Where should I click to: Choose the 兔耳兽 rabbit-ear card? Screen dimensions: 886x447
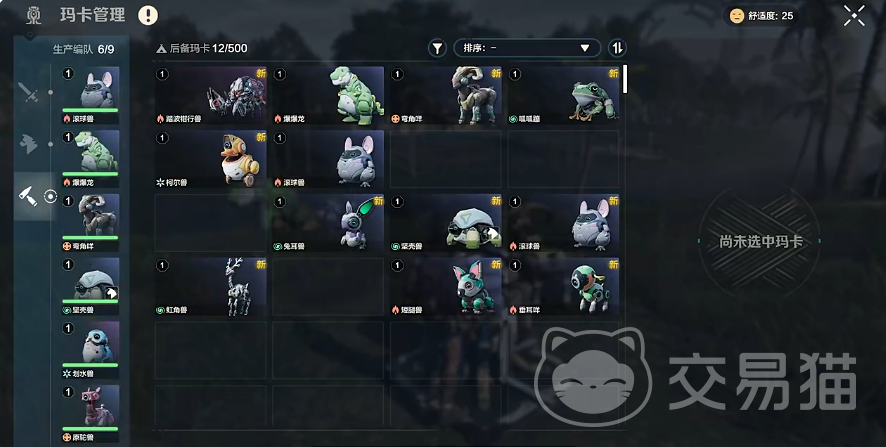pos(328,223)
